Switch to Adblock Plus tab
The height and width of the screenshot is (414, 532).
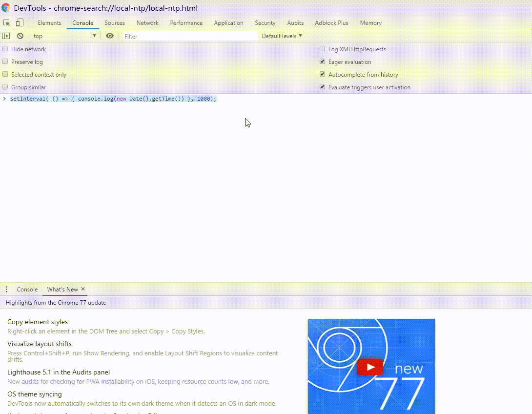(x=332, y=23)
